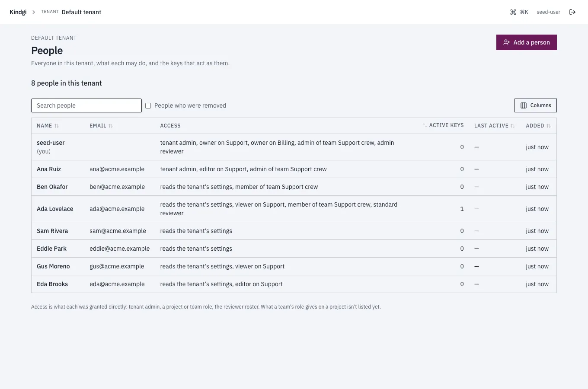Click Ben Okafor's access description
The image size is (588, 389).
[x=239, y=187]
